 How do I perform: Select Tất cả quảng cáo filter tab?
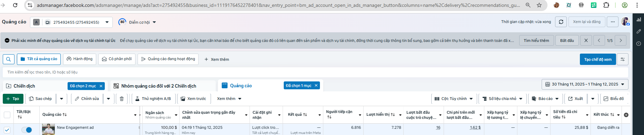[39, 59]
